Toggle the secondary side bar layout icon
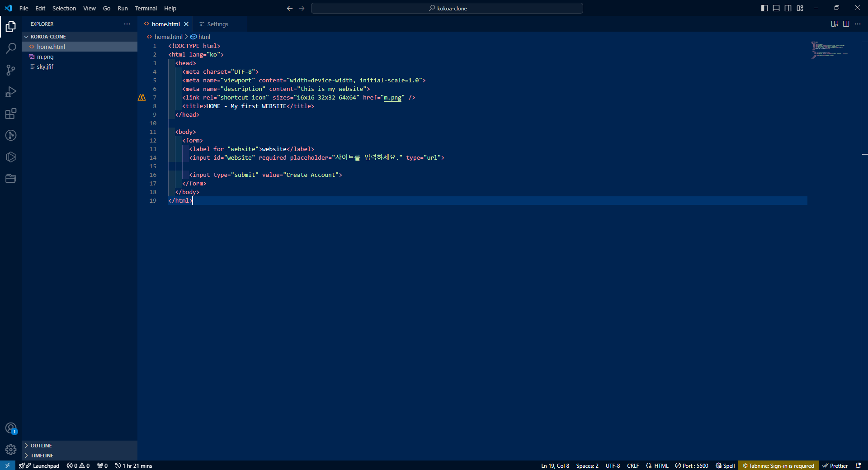 (788, 8)
